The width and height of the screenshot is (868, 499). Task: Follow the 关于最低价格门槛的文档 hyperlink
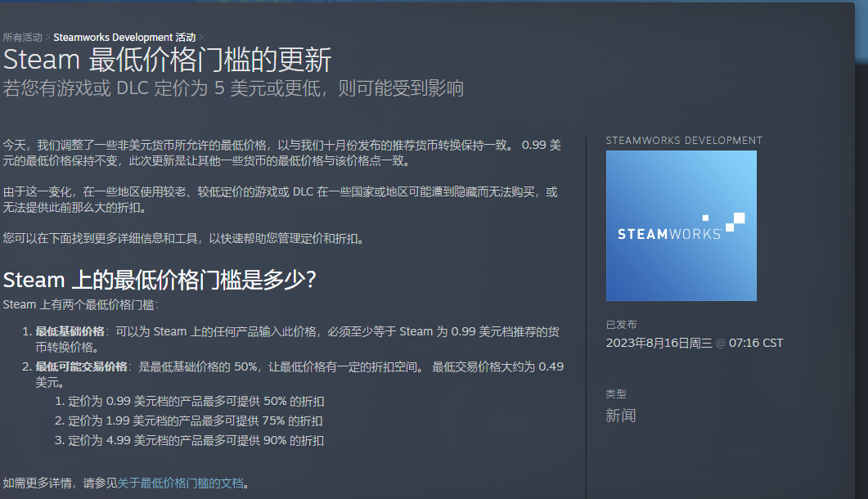point(182,483)
